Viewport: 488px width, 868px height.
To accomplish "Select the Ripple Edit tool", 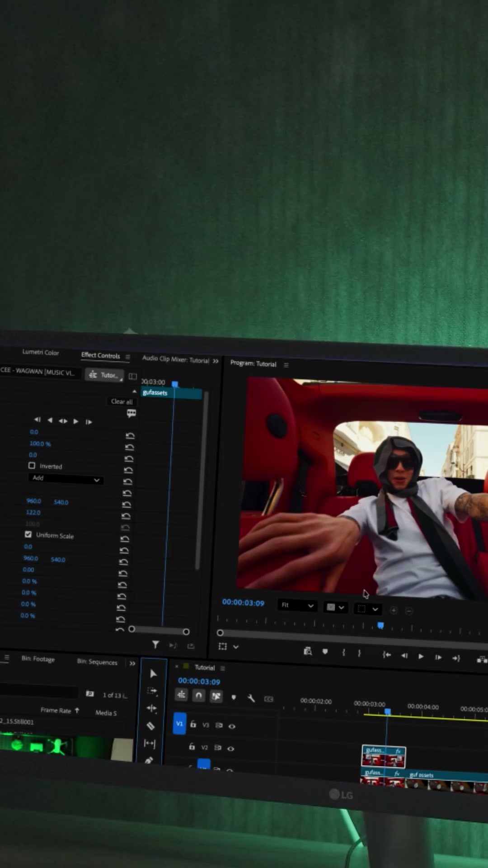I will [151, 708].
